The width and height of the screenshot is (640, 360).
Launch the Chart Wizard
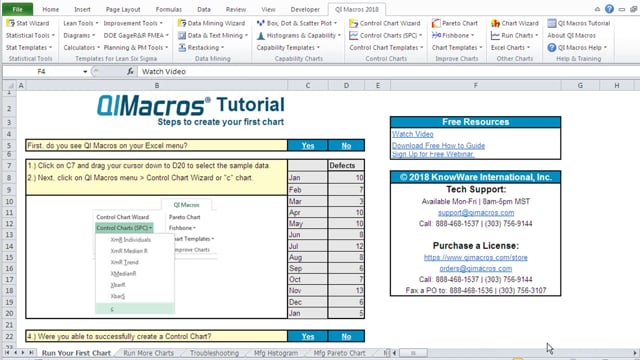pos(514,23)
